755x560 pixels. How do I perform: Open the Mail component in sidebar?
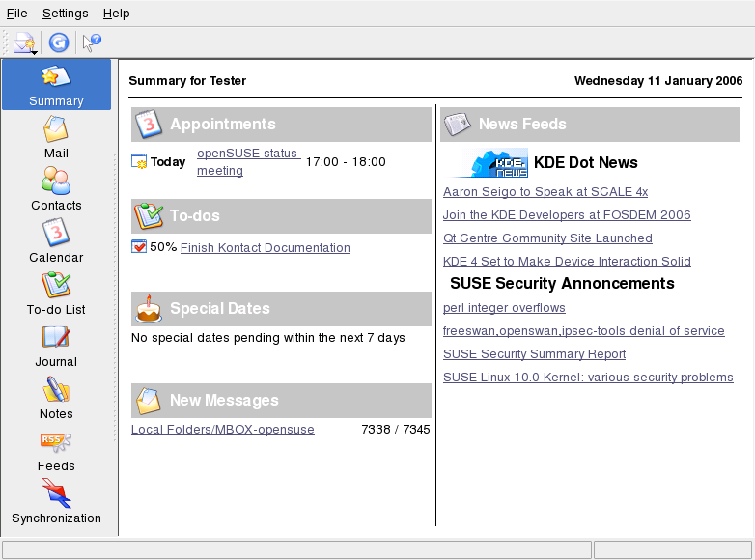click(56, 137)
